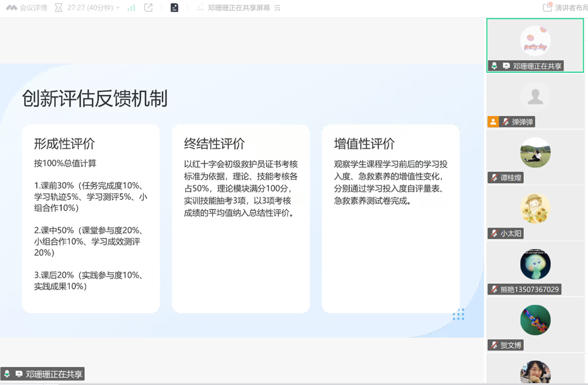Click the meeting app logo before 会议详情

[12, 8]
